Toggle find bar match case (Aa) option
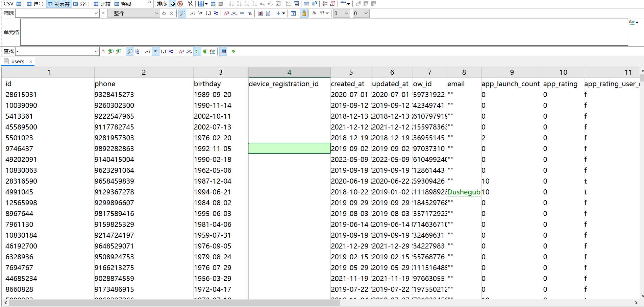Viewport: 644px width, 307px height. click(x=181, y=51)
